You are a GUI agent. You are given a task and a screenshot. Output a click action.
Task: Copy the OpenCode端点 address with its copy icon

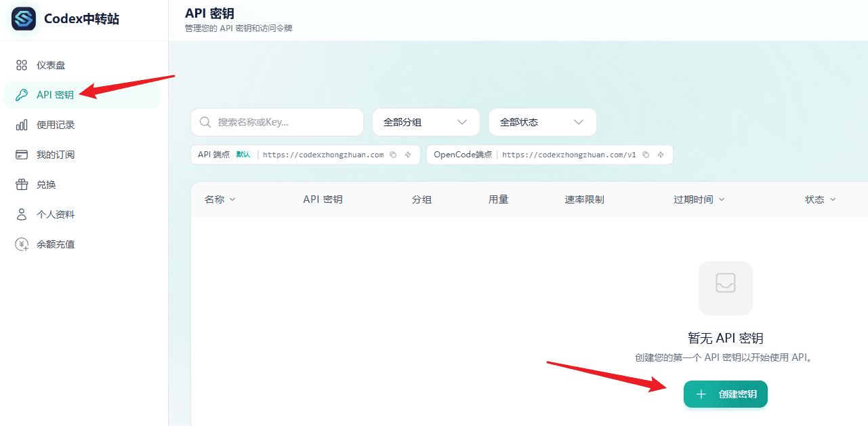(646, 155)
